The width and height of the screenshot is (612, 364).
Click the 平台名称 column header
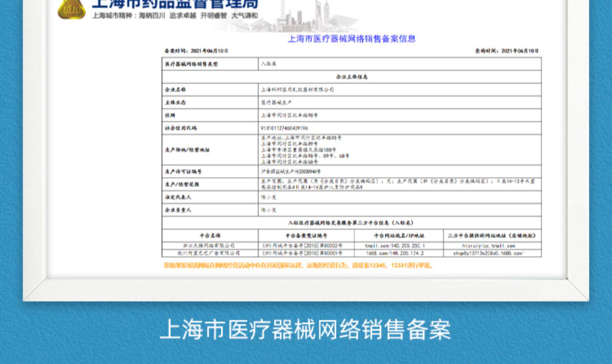click(x=210, y=236)
